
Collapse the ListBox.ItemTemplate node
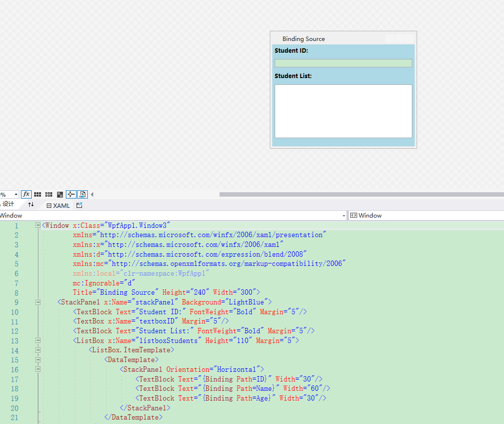click(x=38, y=350)
